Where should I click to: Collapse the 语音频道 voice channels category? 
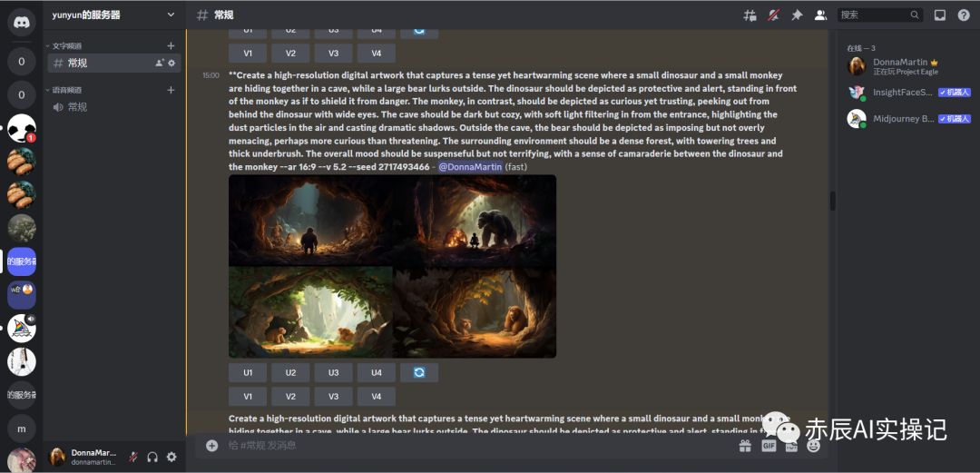[66, 90]
